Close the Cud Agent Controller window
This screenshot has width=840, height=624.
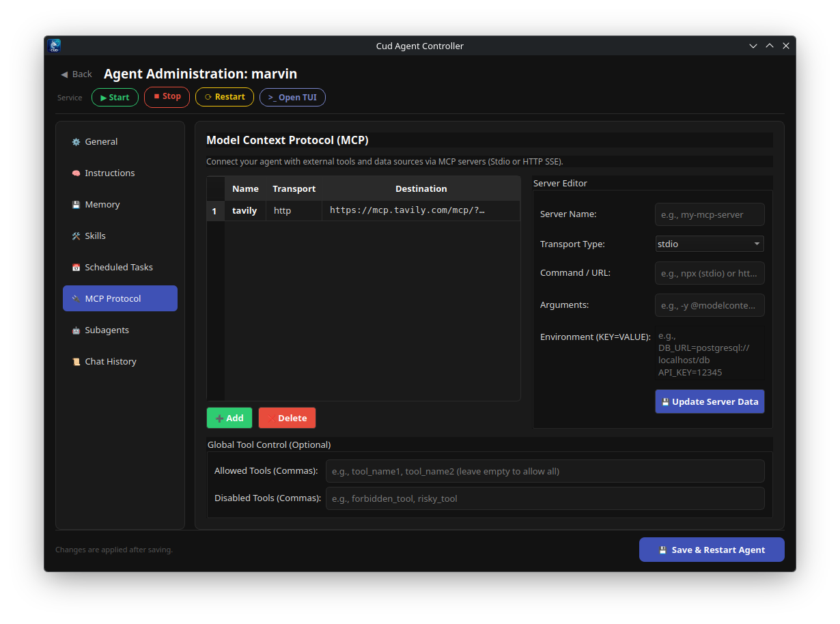[x=786, y=46]
